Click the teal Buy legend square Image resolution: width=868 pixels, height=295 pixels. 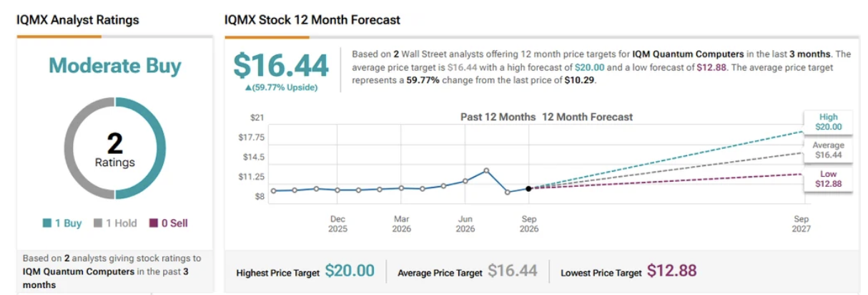[x=46, y=223]
